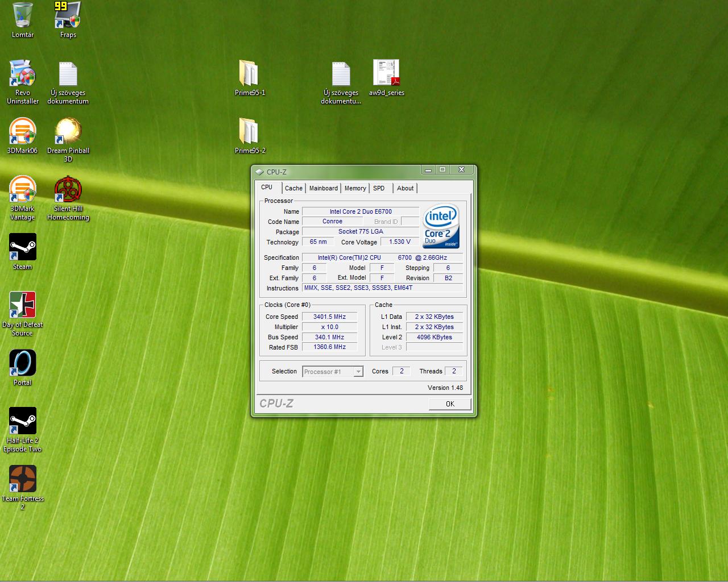Click the Technology value 65 nm

[318, 242]
